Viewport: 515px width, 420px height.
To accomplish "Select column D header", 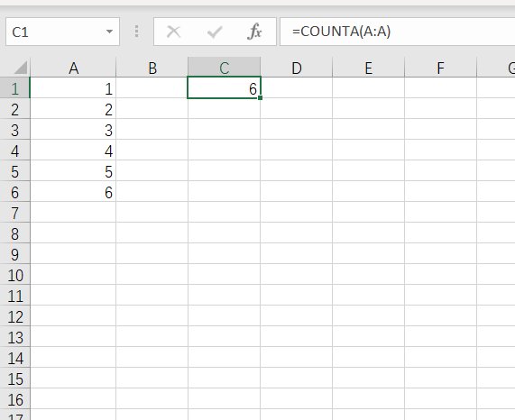I will click(297, 68).
